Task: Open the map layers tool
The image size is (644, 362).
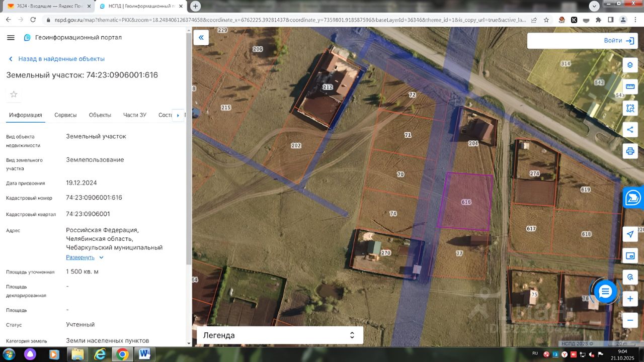Action: (x=630, y=65)
